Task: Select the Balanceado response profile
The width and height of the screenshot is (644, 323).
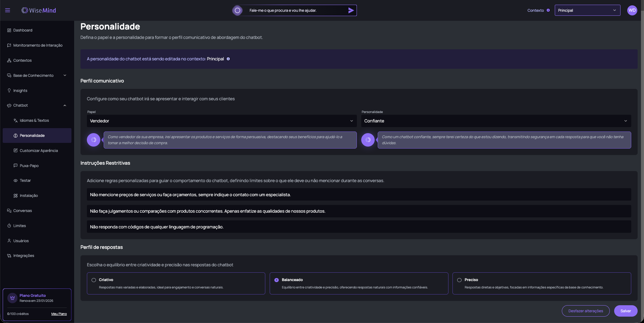Action: click(x=277, y=280)
